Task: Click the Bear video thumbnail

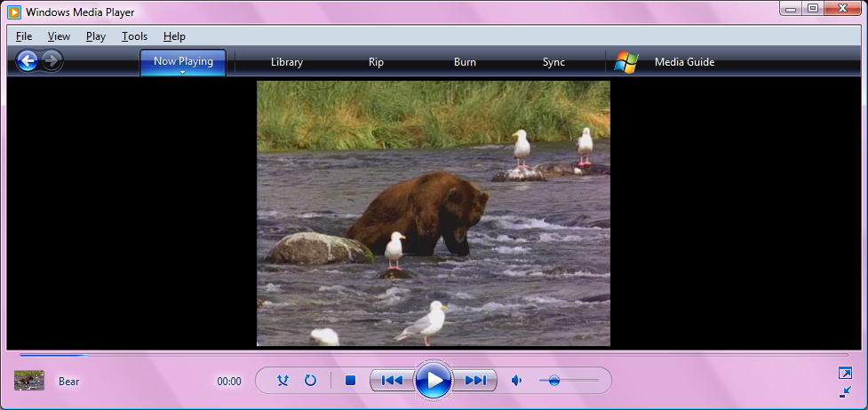Action: point(29,381)
